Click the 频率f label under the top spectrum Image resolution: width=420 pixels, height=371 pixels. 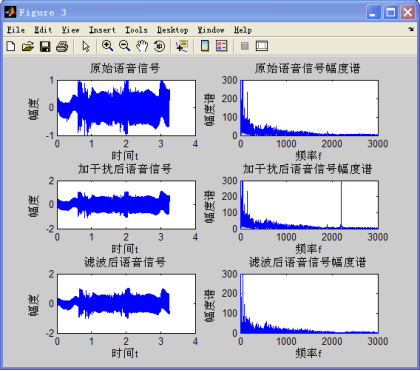point(308,156)
